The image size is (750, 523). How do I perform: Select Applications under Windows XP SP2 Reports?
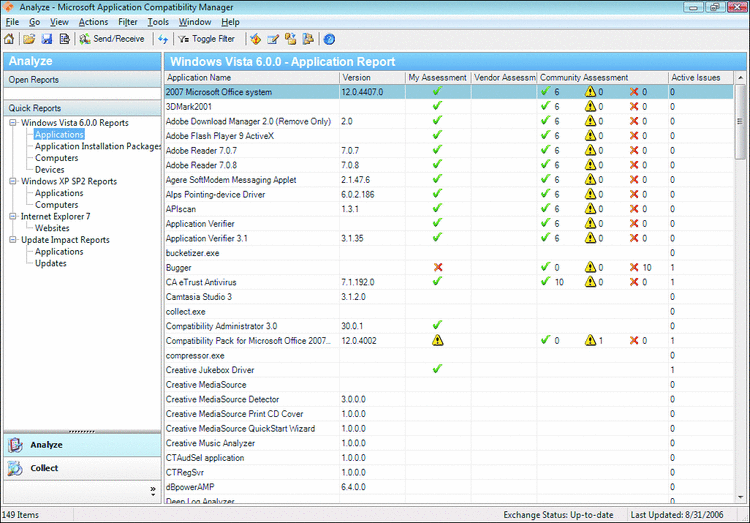point(59,193)
